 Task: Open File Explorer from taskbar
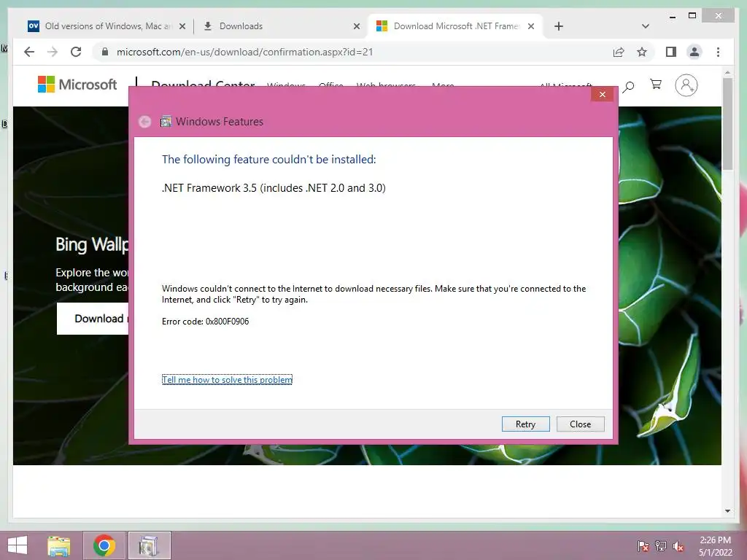[58, 545]
